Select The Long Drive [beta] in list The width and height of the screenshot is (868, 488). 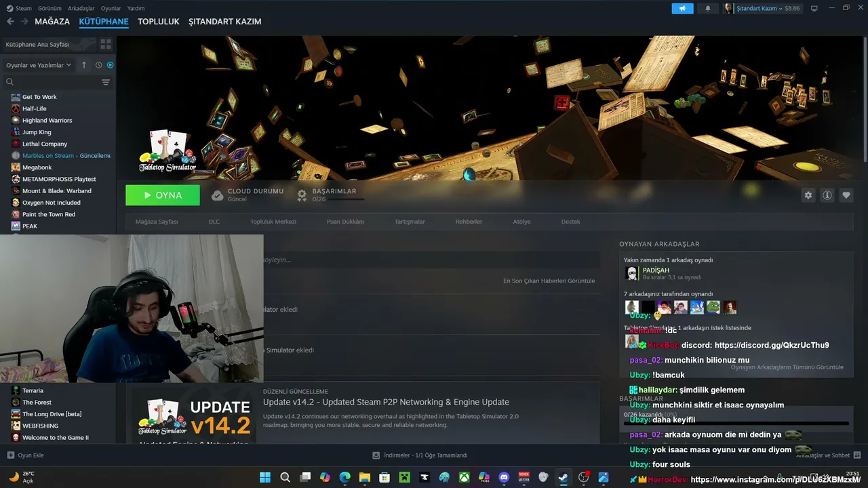pos(52,414)
